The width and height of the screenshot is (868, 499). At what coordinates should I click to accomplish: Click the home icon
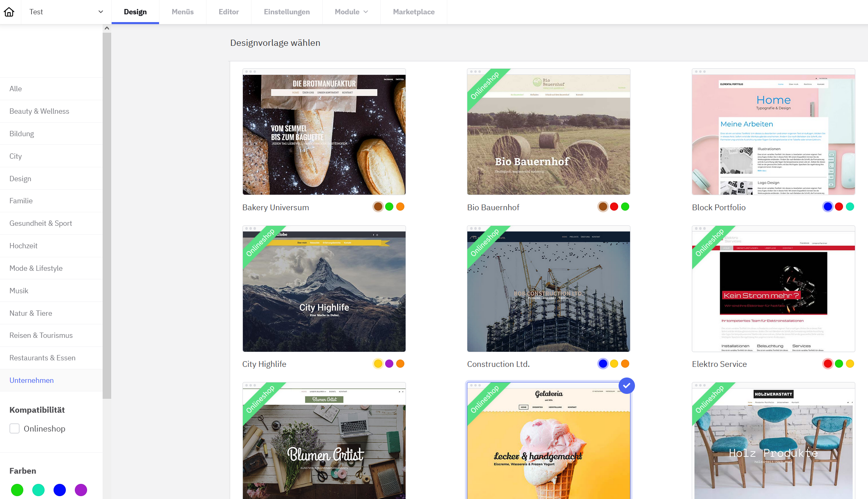pyautogui.click(x=9, y=12)
